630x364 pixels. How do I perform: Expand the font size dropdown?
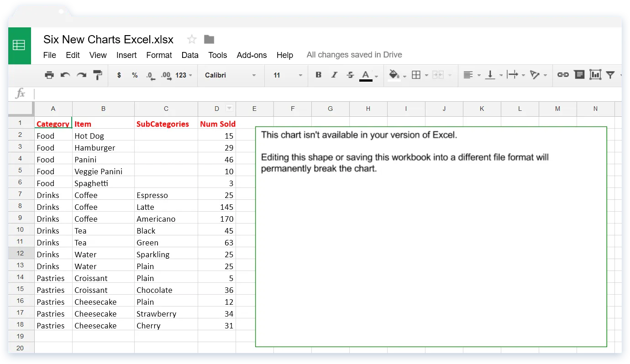pyautogui.click(x=288, y=75)
